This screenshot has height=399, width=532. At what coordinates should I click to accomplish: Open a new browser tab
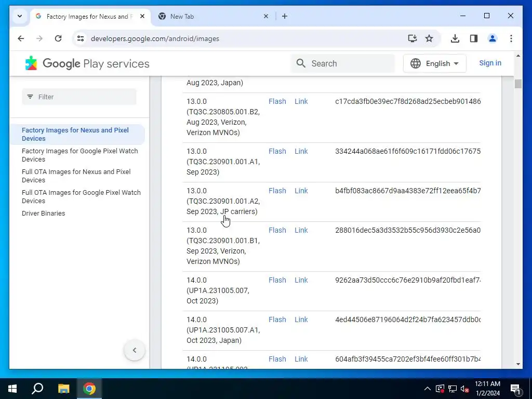point(285,16)
